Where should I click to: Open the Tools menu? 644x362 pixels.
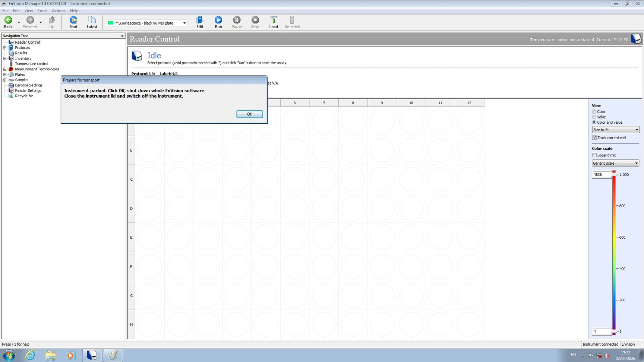42,11
